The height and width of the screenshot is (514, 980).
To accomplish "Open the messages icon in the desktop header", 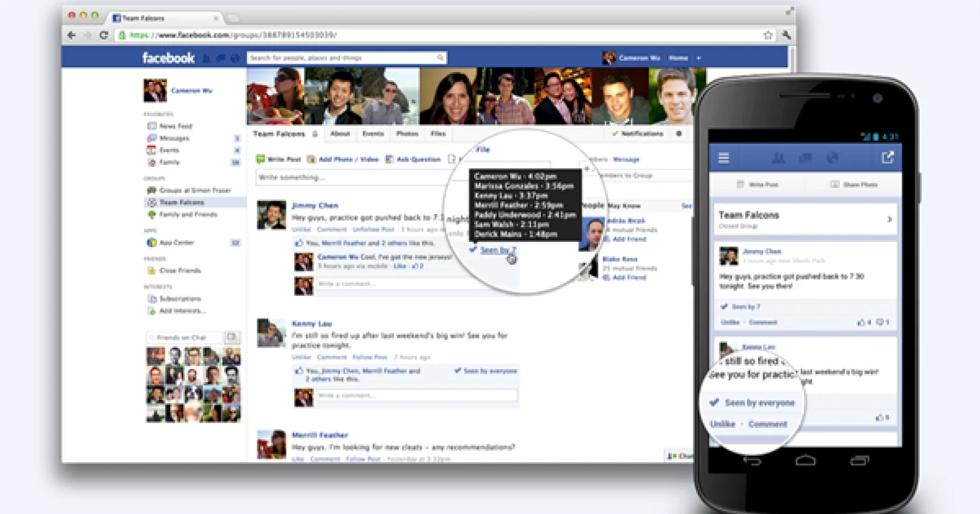I will (220, 59).
